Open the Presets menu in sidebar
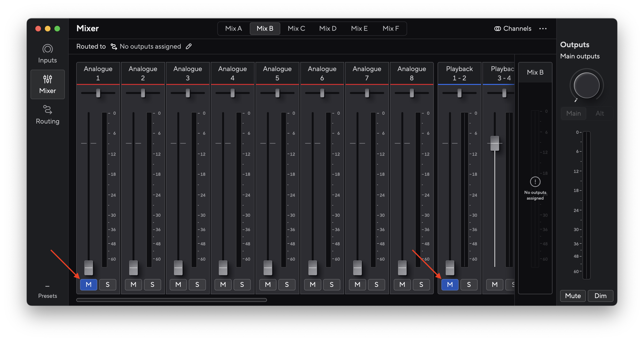 tap(47, 291)
